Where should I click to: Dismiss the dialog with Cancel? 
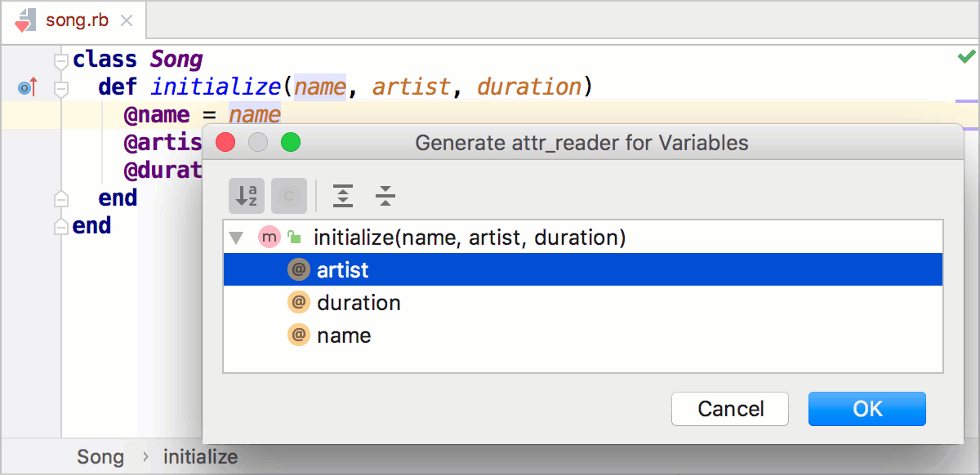point(729,409)
